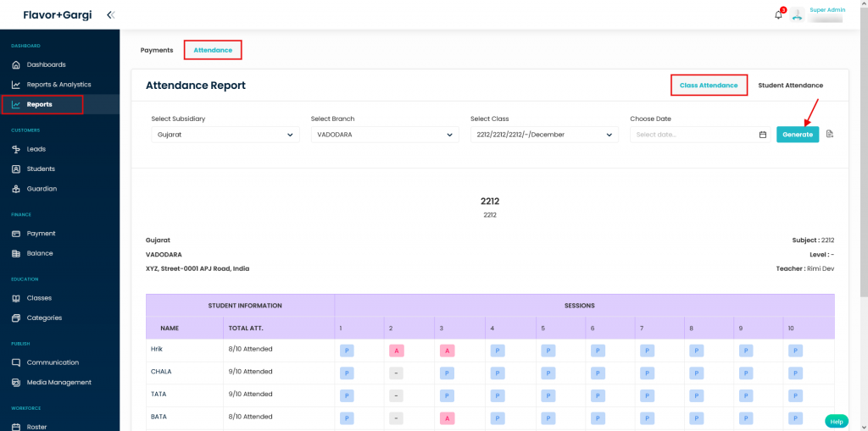Expand the Select Class dropdown
Screen dimensions: 868x431
[543, 135]
